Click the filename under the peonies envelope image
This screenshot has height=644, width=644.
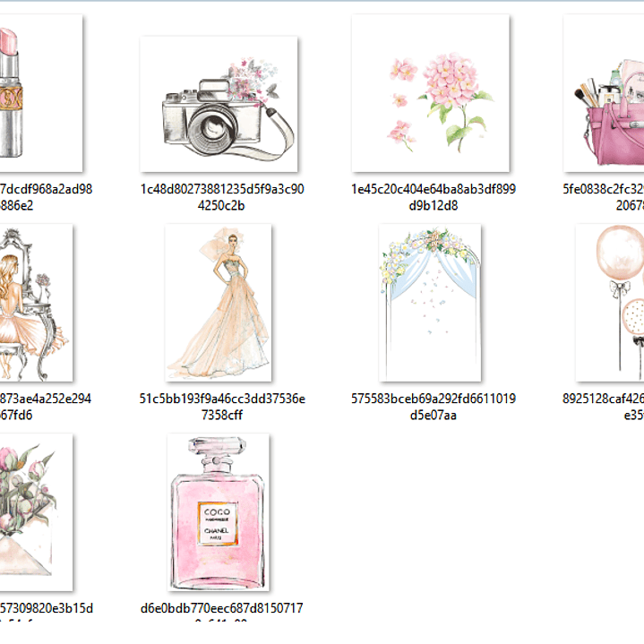tap(47, 609)
